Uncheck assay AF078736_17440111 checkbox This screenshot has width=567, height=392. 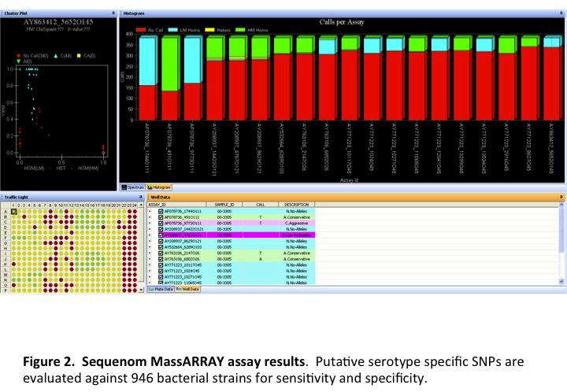(x=161, y=211)
